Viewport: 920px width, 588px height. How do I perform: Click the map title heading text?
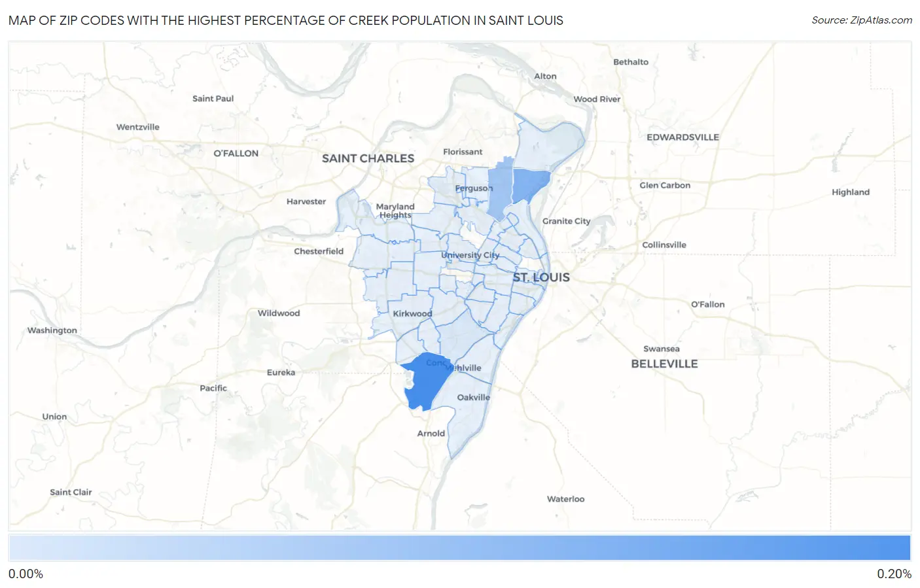tap(286, 20)
